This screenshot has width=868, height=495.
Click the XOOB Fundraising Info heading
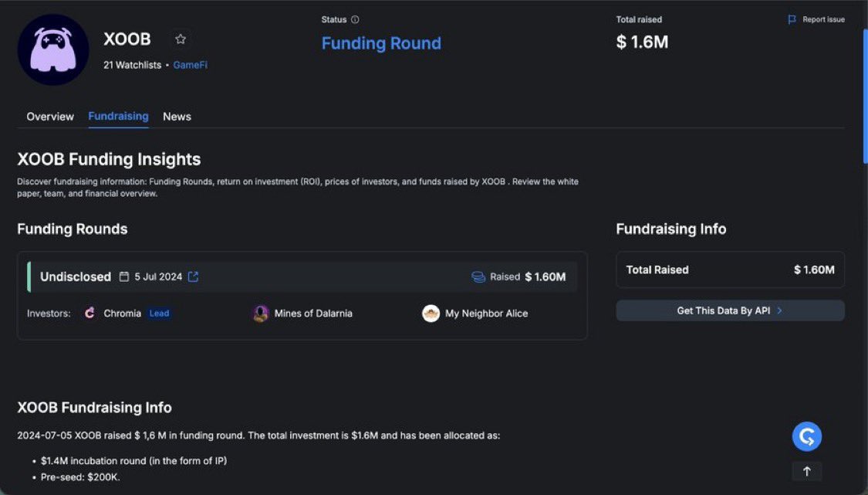tap(95, 408)
